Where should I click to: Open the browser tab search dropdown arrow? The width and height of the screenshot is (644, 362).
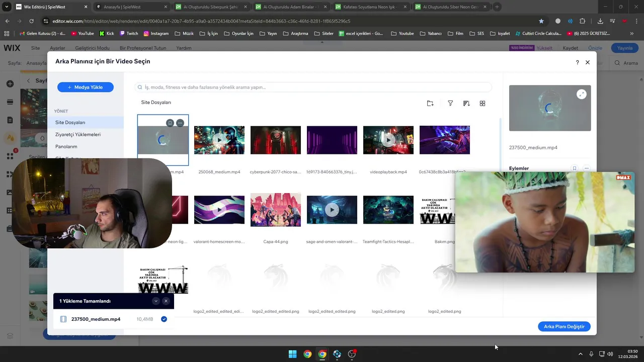tap(6, 7)
